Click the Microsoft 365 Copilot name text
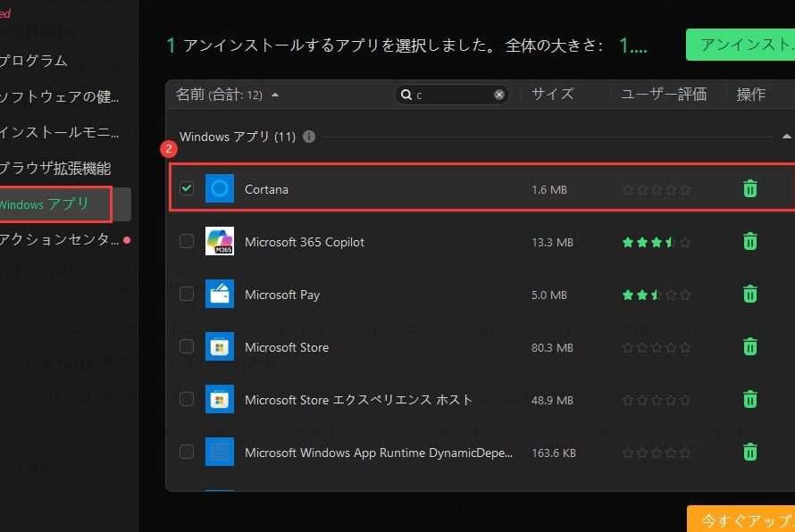 pos(305,242)
